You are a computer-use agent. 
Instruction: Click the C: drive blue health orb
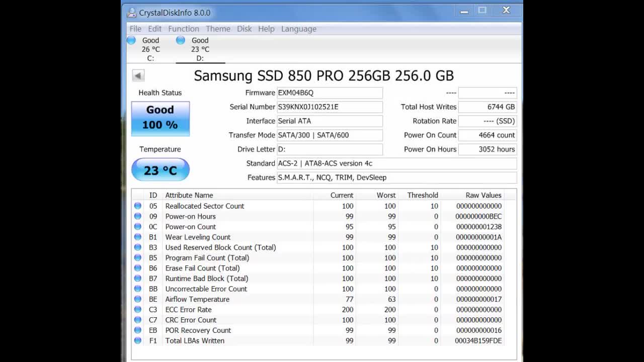(x=131, y=40)
